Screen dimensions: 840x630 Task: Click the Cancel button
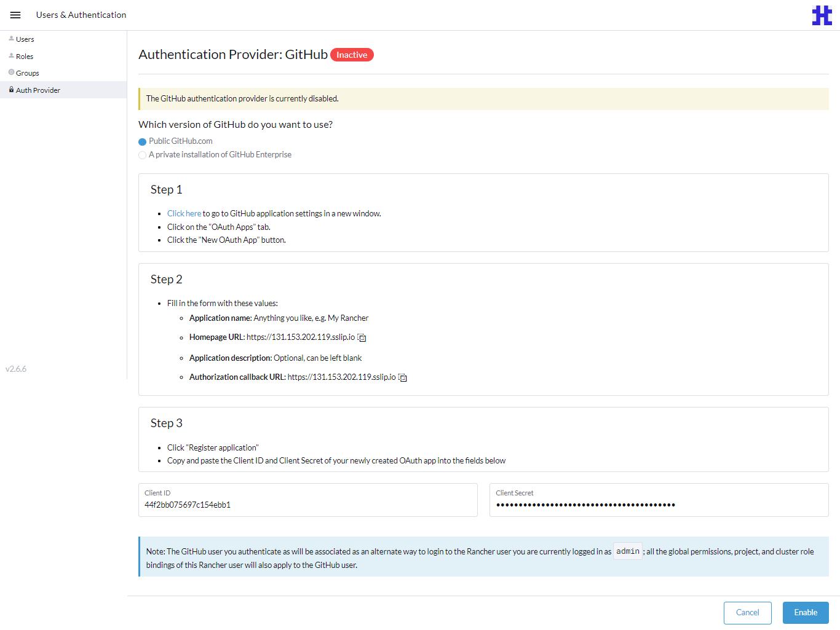tap(747, 613)
